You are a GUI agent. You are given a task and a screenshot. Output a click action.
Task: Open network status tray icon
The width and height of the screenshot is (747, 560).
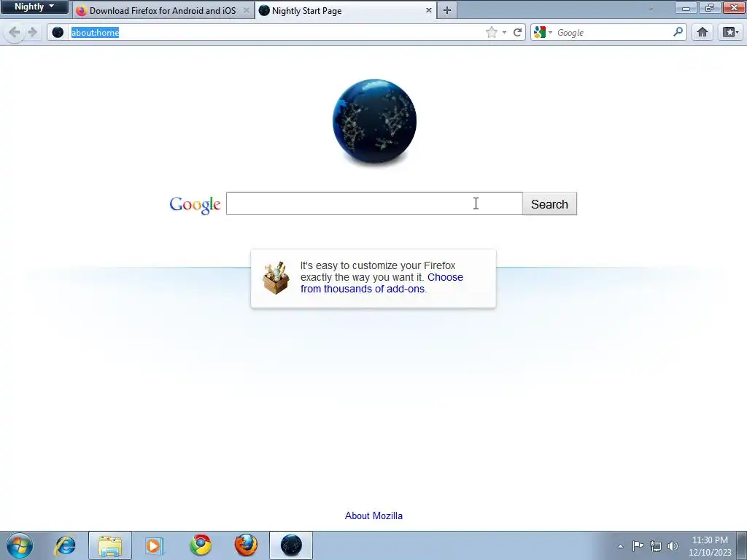point(656,546)
